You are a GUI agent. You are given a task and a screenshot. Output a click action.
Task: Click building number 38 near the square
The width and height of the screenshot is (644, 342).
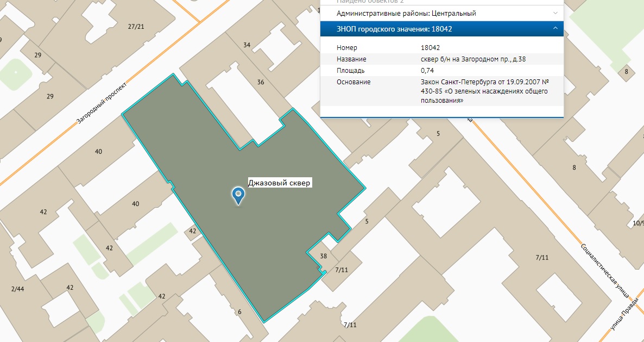coord(324,256)
